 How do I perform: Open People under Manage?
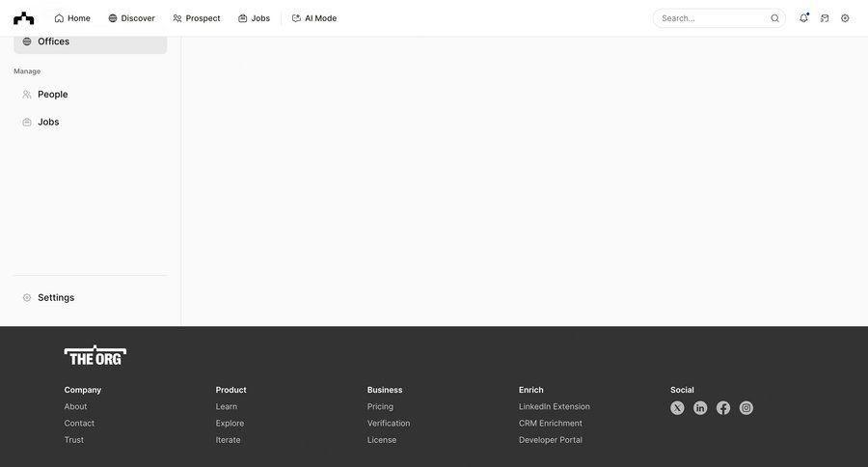91,95
